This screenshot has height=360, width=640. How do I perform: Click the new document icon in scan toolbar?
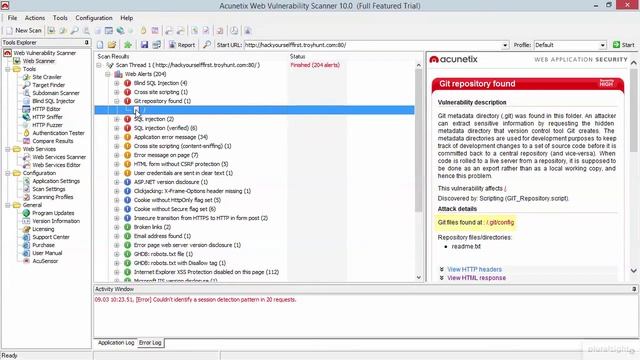(x=100, y=45)
